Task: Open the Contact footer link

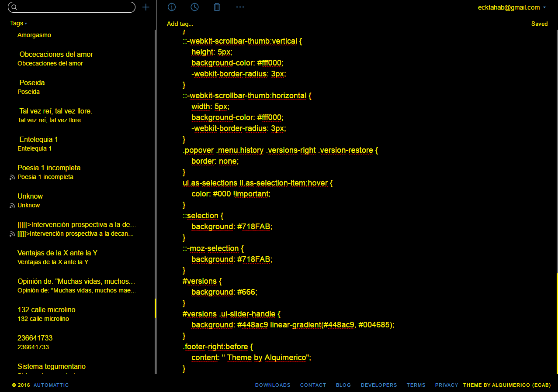Action: pyautogui.click(x=313, y=385)
